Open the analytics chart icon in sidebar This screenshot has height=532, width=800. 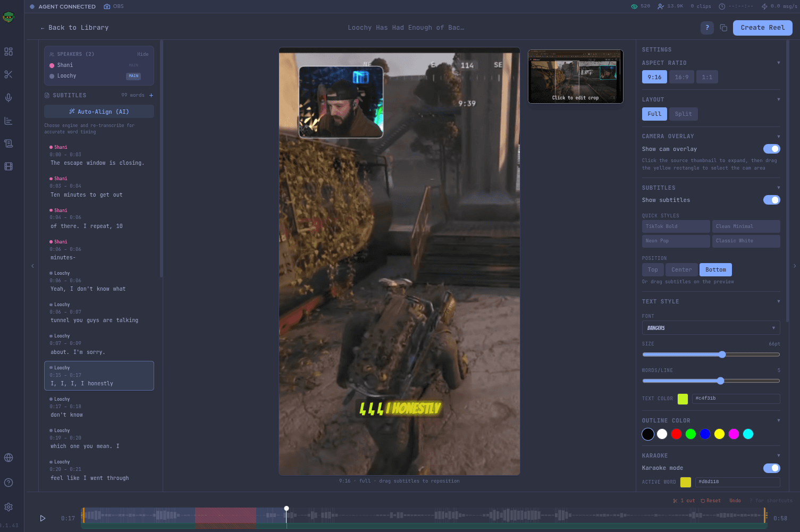coord(9,121)
